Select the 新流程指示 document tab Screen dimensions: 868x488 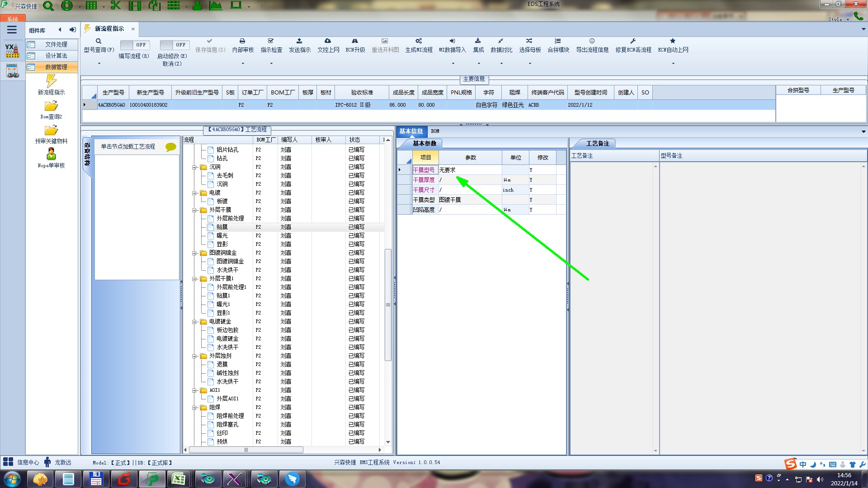click(x=109, y=29)
